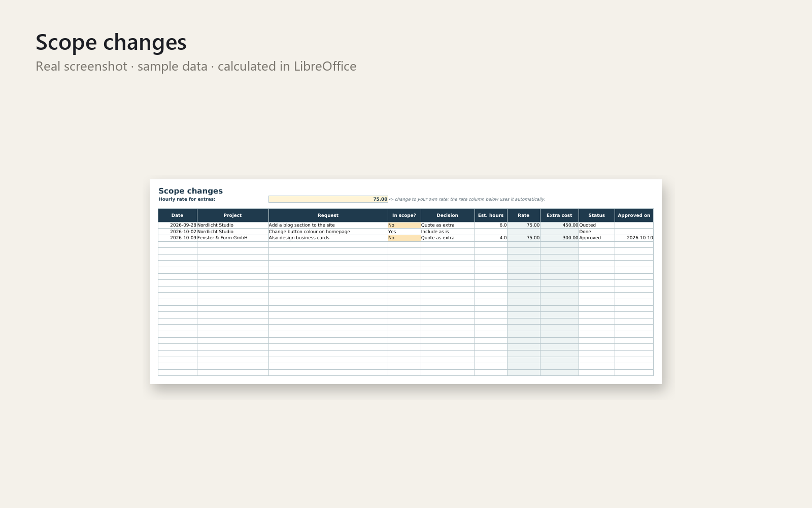The height and width of the screenshot is (508, 812).
Task: Click the date cell 2026-10-02
Action: [178, 232]
